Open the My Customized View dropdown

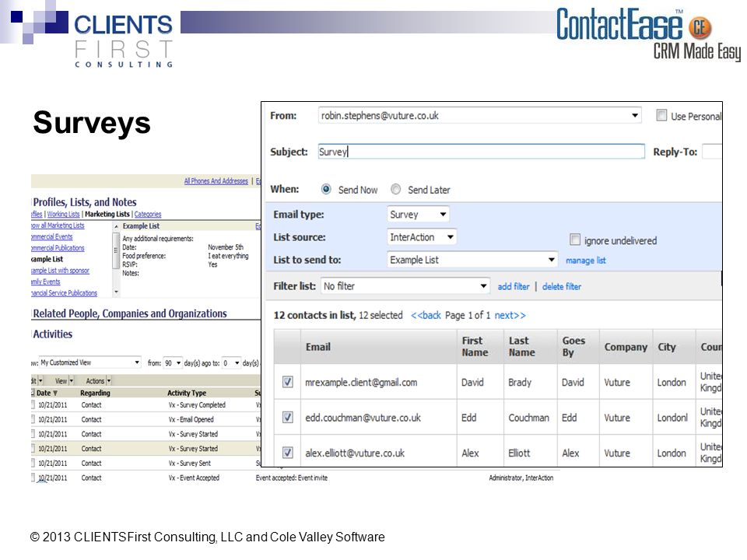[x=89, y=362]
